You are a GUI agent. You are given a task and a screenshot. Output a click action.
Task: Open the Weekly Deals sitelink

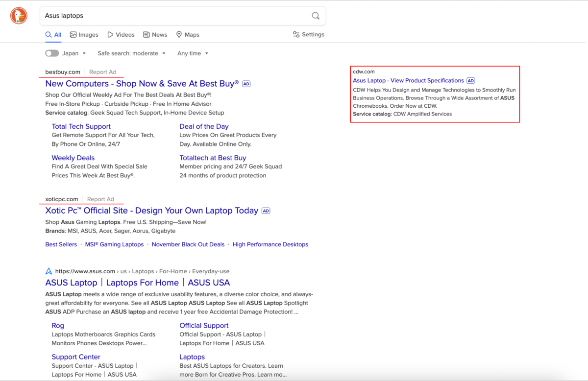pos(73,158)
